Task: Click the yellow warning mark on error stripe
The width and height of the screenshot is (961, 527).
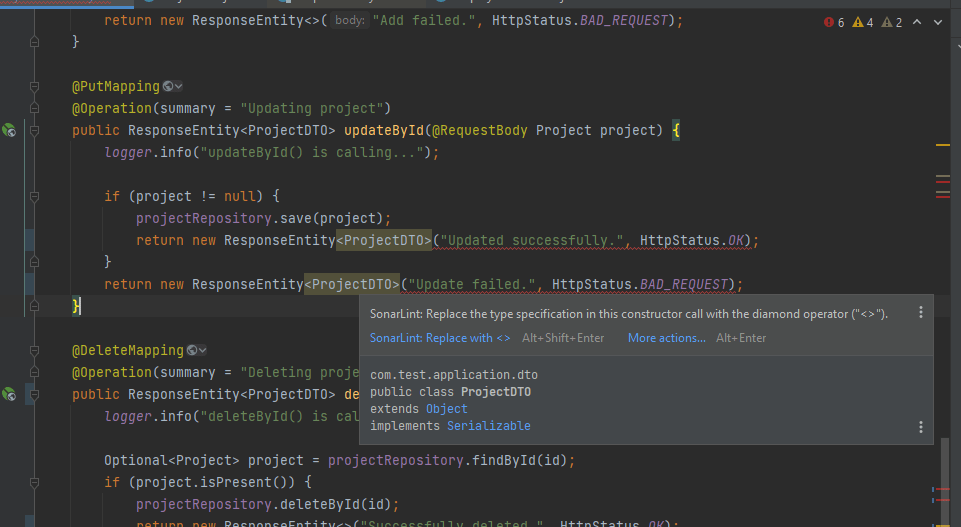Action: (943, 145)
